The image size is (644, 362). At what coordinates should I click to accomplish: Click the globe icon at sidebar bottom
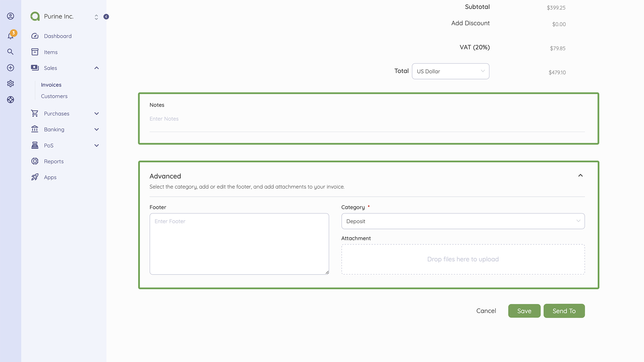[10, 100]
